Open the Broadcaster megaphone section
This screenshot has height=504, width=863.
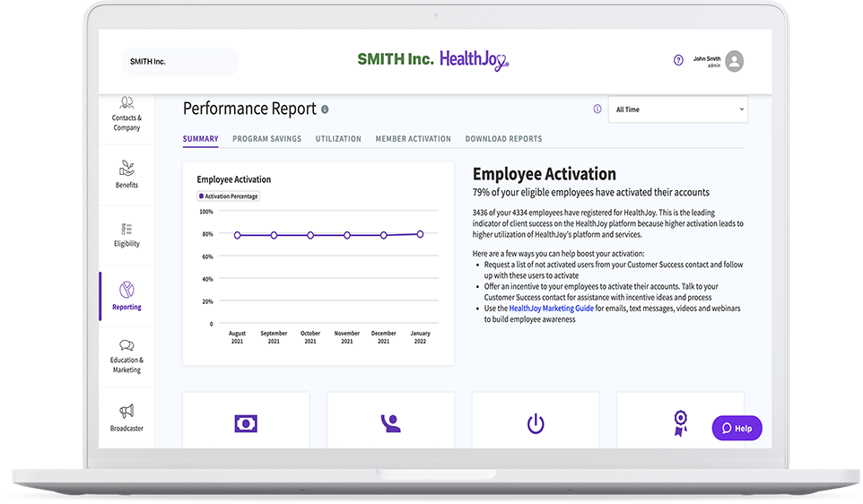pyautogui.click(x=126, y=418)
